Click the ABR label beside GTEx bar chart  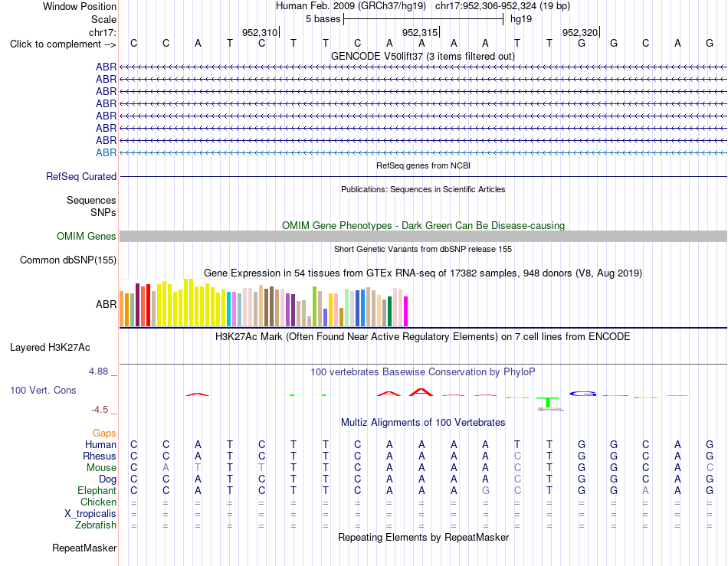click(x=106, y=304)
